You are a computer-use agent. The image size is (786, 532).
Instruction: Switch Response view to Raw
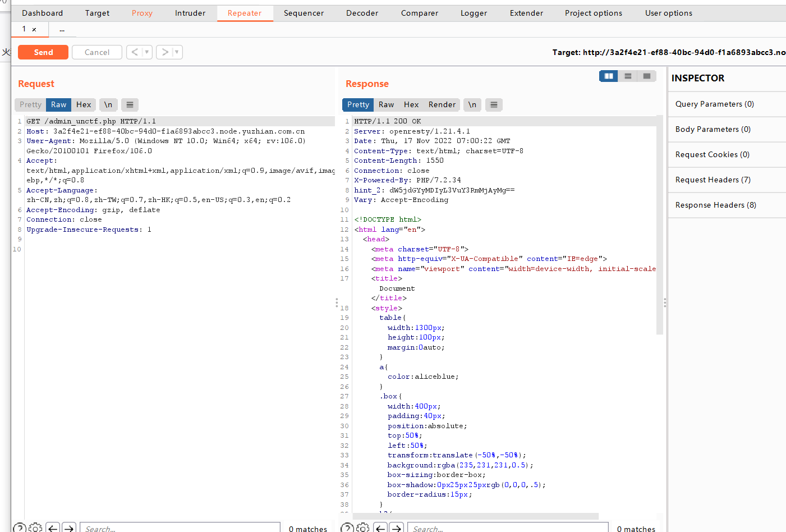point(386,104)
